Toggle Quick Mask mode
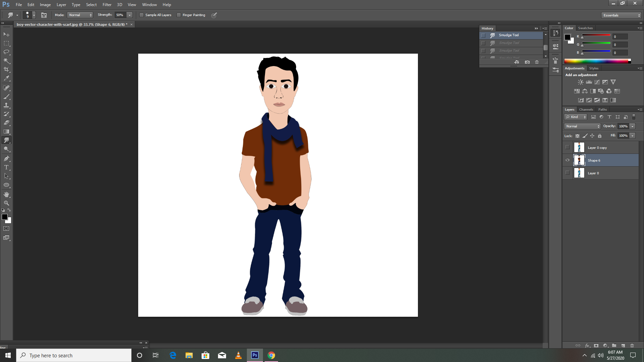This screenshot has width=644, height=362. pyautogui.click(x=6, y=229)
